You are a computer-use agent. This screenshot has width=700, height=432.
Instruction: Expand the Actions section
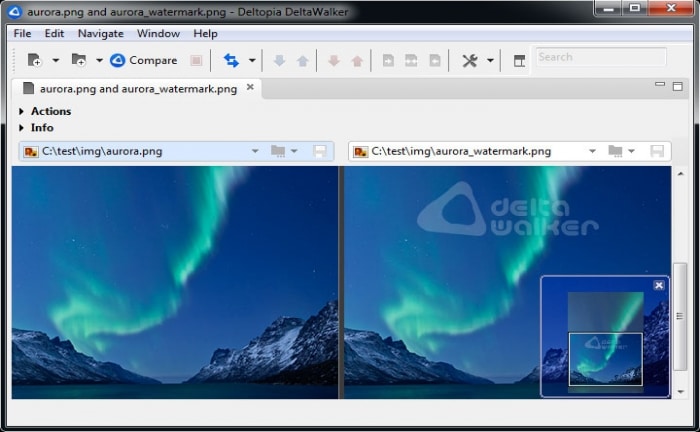click(x=22, y=111)
